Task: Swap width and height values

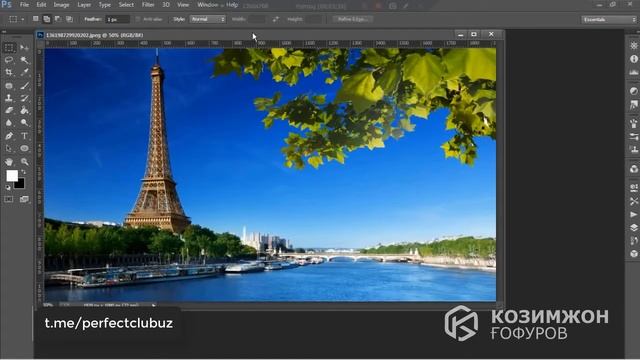Action: pyautogui.click(x=276, y=19)
